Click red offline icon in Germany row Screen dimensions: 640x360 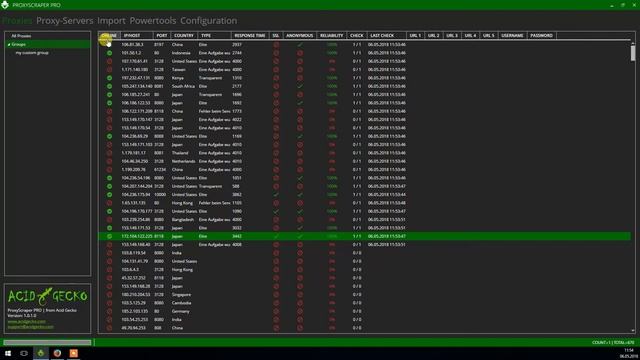pyautogui.click(x=109, y=311)
